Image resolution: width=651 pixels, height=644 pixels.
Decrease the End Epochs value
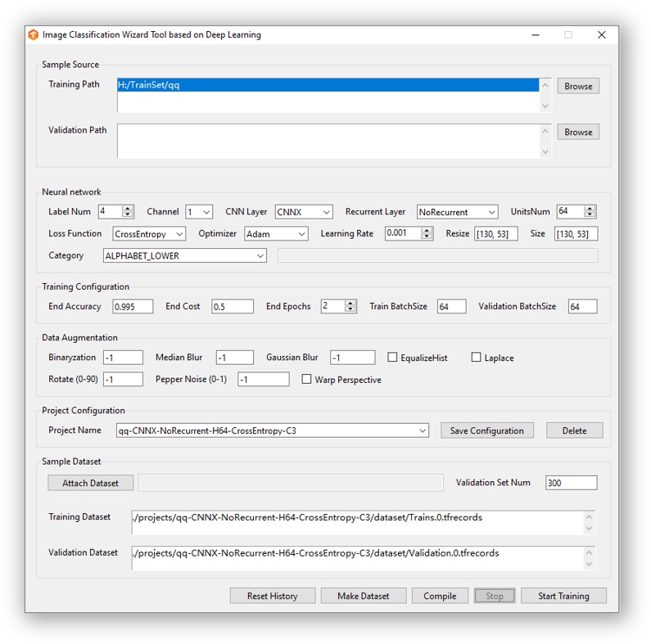(x=350, y=309)
